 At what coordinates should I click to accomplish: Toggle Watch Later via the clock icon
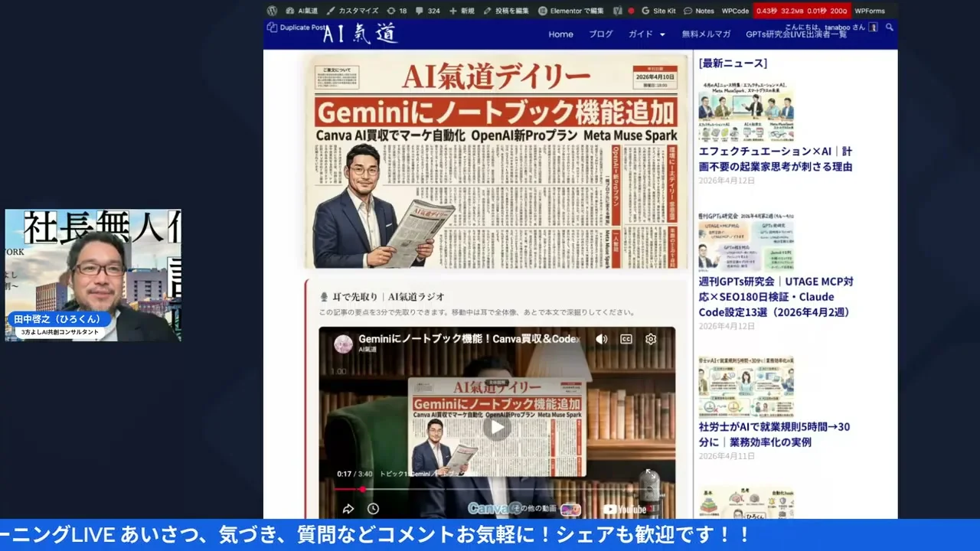tap(373, 507)
